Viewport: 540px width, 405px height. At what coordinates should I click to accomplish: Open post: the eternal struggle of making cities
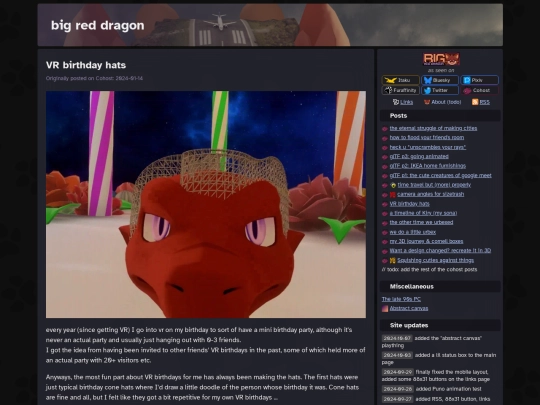[433, 128]
